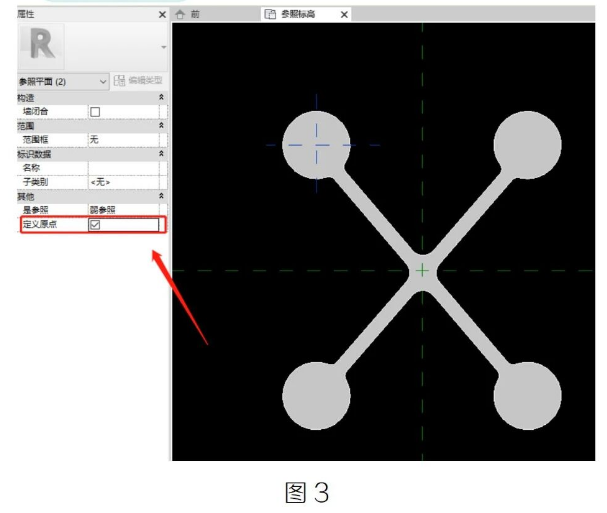Collapse the 范围 section

(x=161, y=125)
